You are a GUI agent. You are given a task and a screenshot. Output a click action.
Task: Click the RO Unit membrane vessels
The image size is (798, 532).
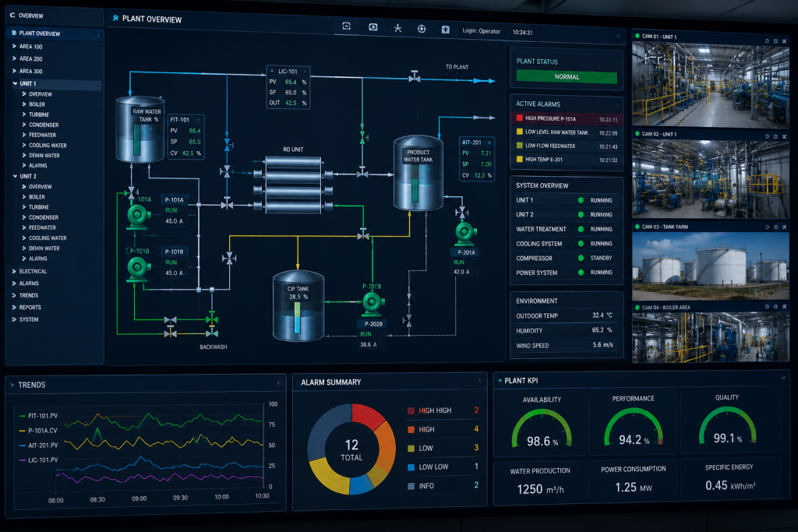pyautogui.click(x=294, y=184)
